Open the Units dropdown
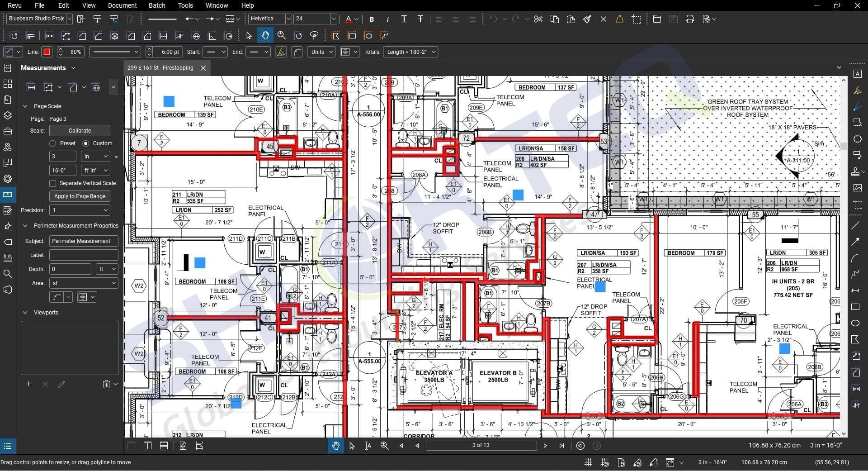 coord(321,52)
